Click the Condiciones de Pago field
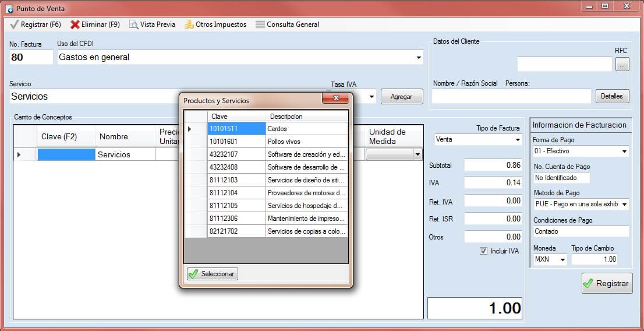644x331 pixels. pos(581,231)
